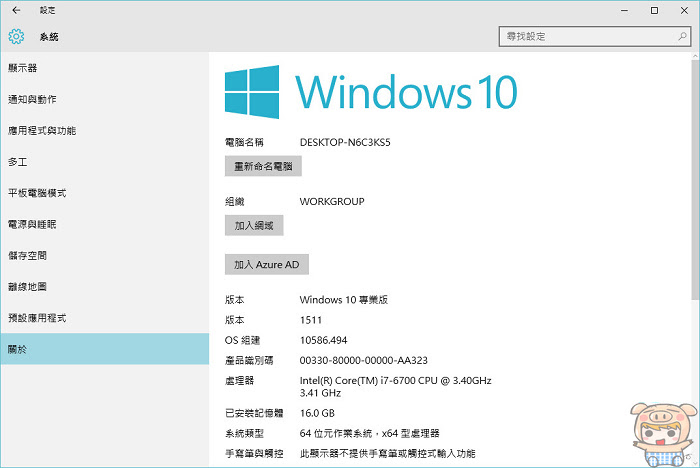Click the vertical scrollbar thumb
700x468 pixels.
695,179
